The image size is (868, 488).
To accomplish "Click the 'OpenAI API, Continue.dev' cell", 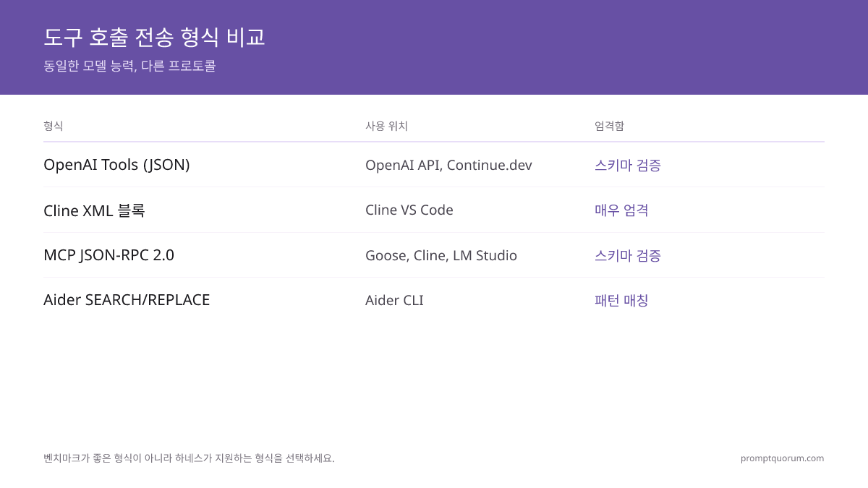I will point(448,165).
